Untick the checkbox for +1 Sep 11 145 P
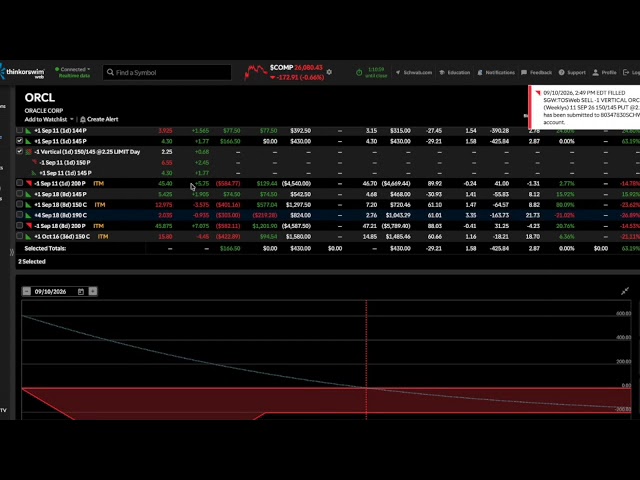The height and width of the screenshot is (480, 640). click(19, 141)
